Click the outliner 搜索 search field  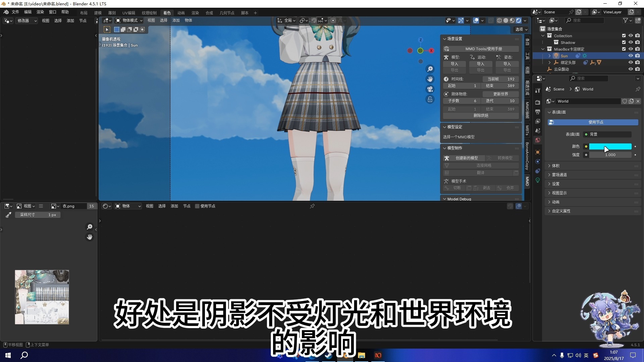[585, 20]
